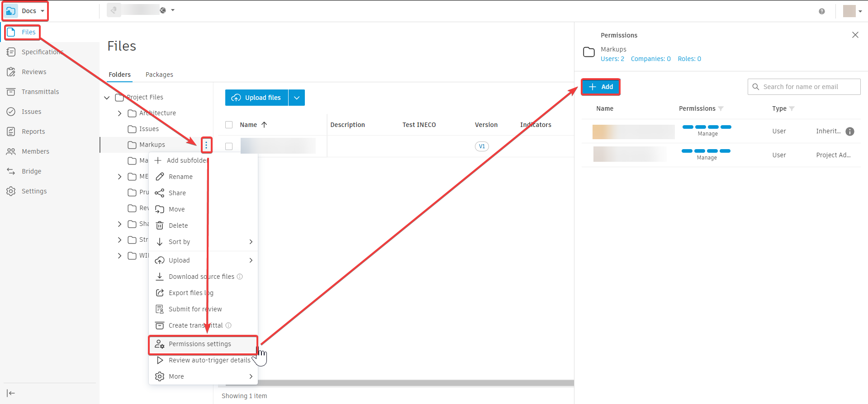This screenshot has width=868, height=404.
Task: Click the info icon beside Download source files
Action: [x=240, y=277]
